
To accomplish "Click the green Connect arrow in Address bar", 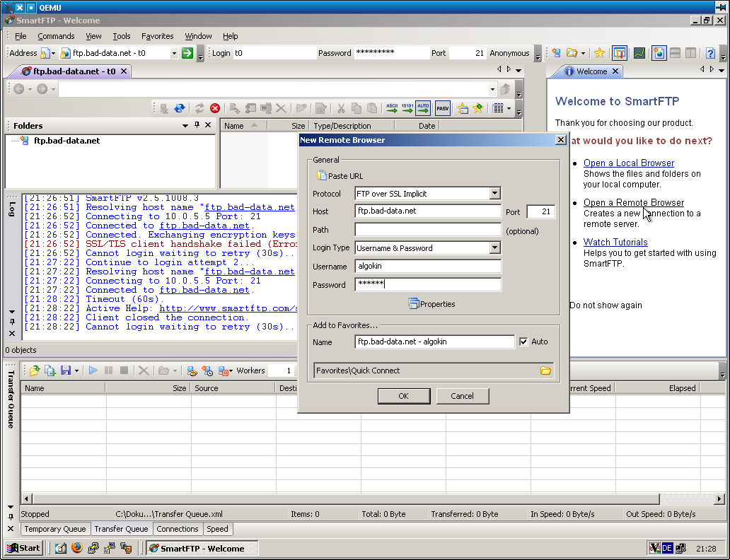I will coord(187,53).
